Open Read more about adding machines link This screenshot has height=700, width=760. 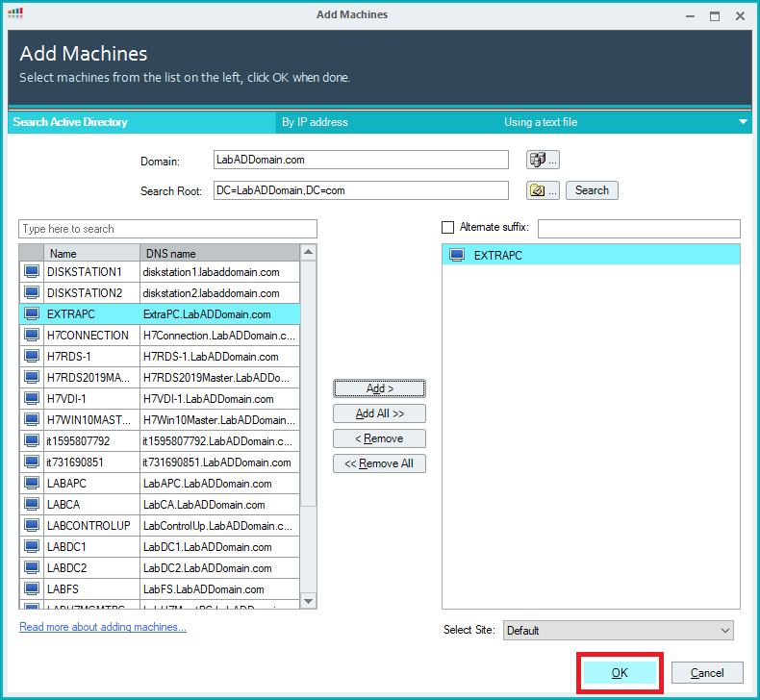(103, 627)
